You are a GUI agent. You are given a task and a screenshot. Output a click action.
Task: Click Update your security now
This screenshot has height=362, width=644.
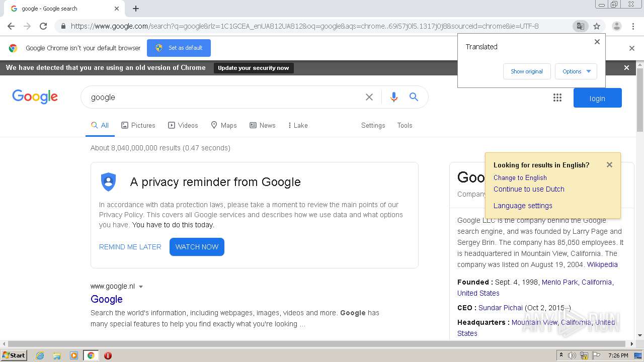(254, 68)
